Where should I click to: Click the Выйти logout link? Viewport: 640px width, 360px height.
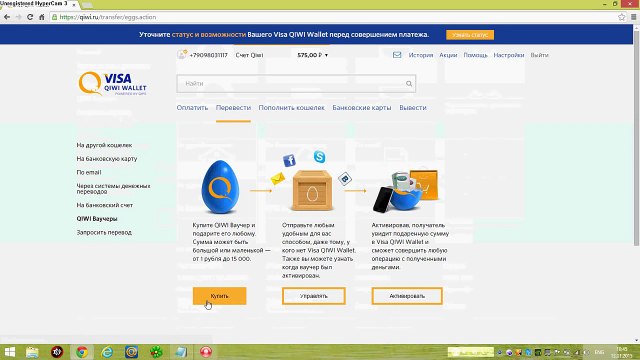point(539,55)
